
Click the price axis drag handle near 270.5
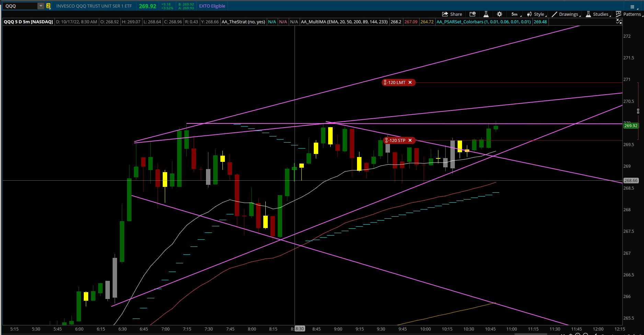pos(638,111)
